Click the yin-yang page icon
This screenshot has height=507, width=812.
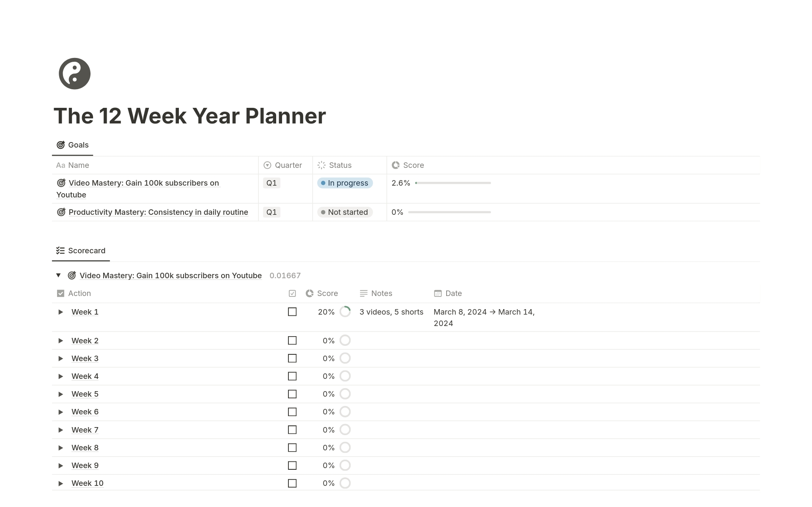[x=74, y=74]
